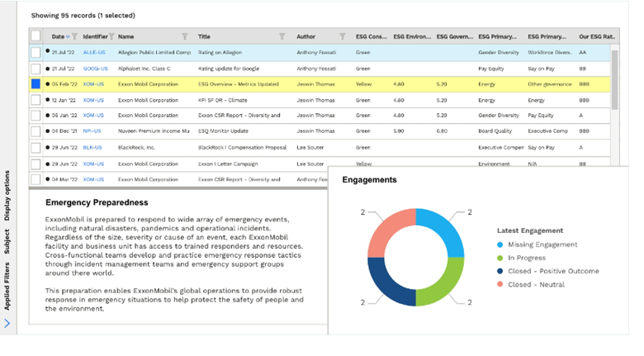
Task: Check the box for the ALLE-US row
Action: point(36,52)
